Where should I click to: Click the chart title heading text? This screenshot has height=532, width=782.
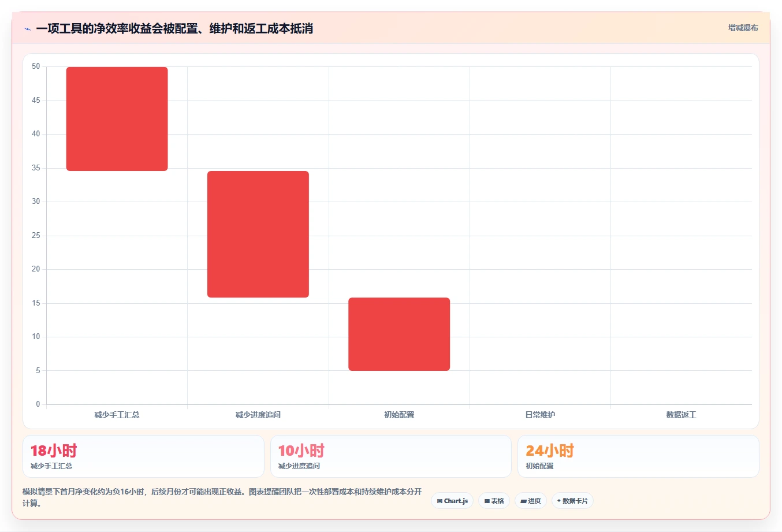(x=174, y=28)
